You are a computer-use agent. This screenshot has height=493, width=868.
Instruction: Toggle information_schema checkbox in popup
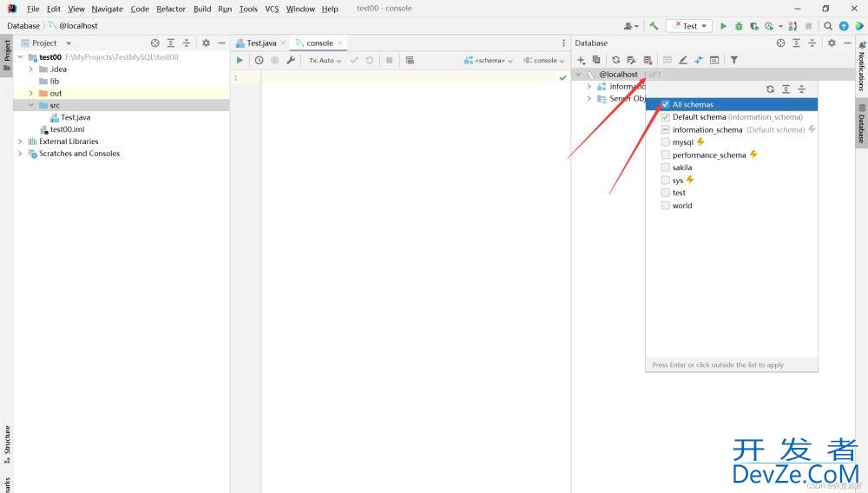666,129
